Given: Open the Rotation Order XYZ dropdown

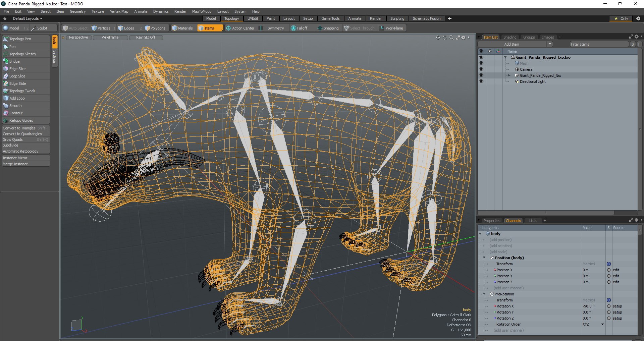Looking at the screenshot, I should coord(593,324).
